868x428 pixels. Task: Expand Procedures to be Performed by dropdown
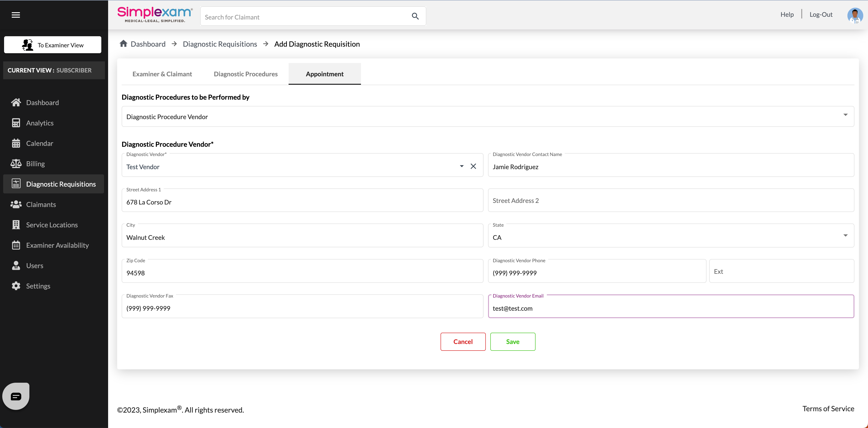845,115
